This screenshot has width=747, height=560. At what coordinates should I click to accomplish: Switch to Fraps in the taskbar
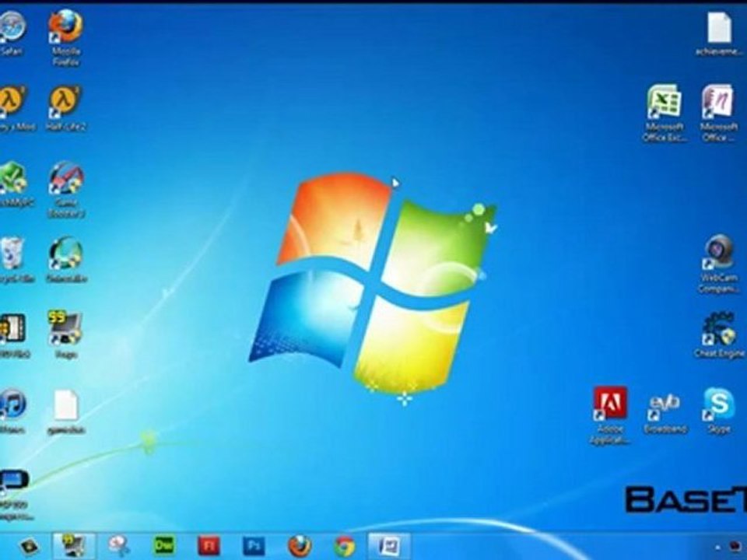tap(74, 546)
